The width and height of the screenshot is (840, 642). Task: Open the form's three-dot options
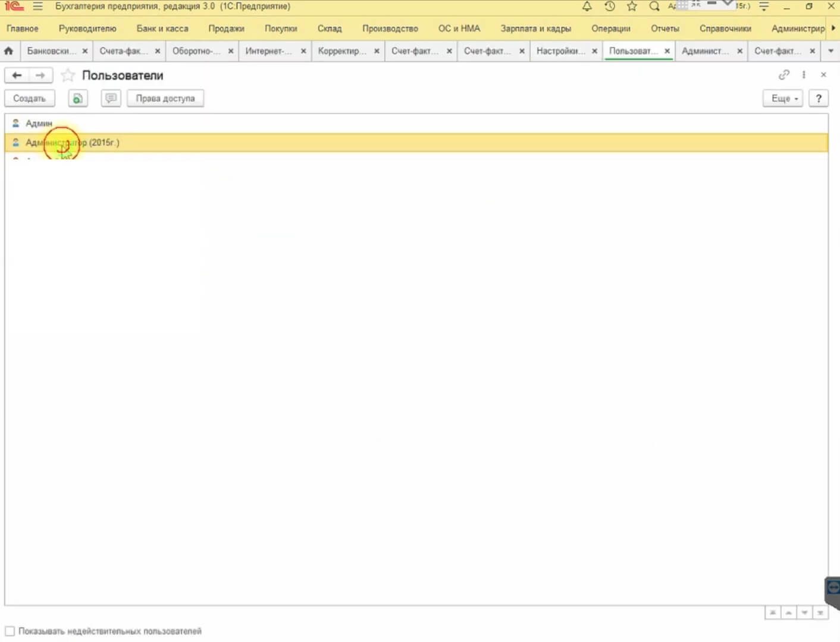804,75
